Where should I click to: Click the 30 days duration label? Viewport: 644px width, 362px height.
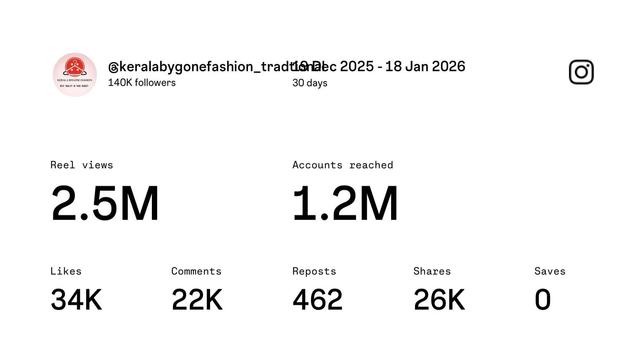pyautogui.click(x=310, y=83)
